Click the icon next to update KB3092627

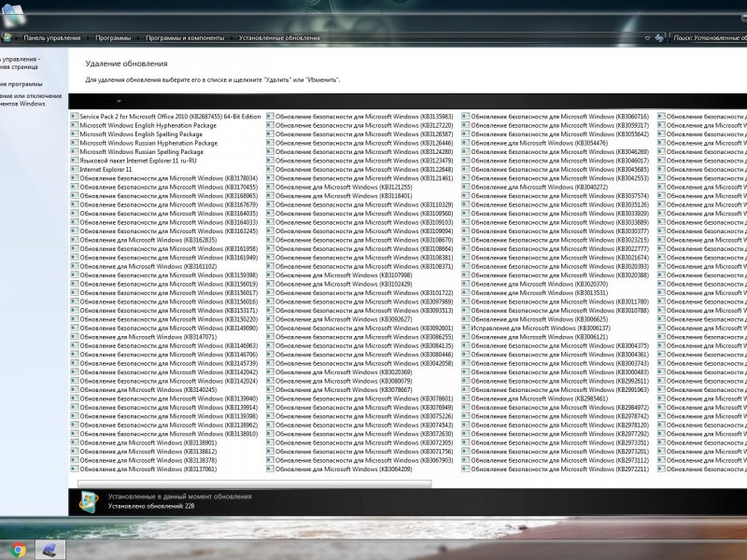pyautogui.click(x=270, y=319)
